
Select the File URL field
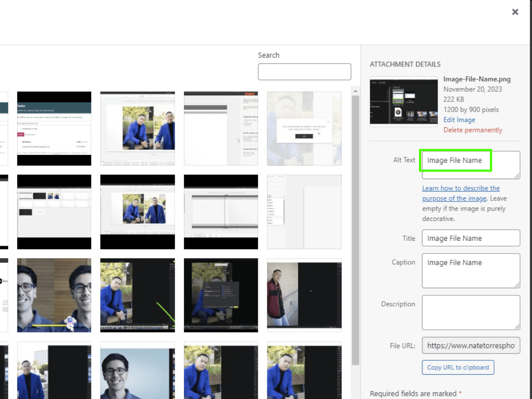tap(470, 346)
